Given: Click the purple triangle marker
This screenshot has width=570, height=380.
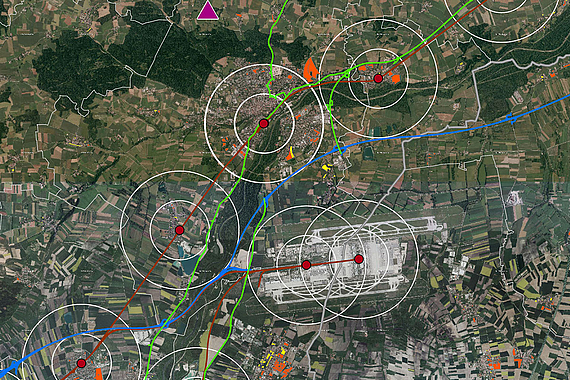Looking at the screenshot, I should (208, 10).
